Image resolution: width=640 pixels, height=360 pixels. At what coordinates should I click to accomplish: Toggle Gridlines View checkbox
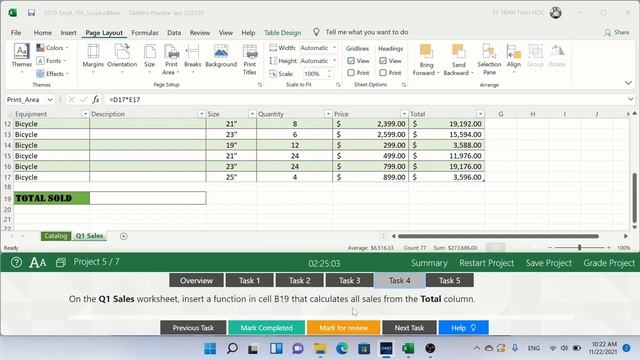click(x=351, y=61)
